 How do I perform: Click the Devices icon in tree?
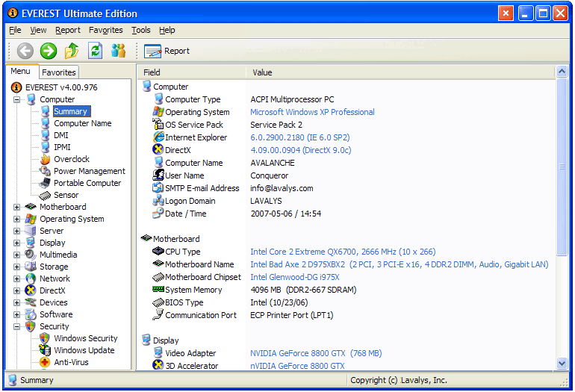point(31,302)
